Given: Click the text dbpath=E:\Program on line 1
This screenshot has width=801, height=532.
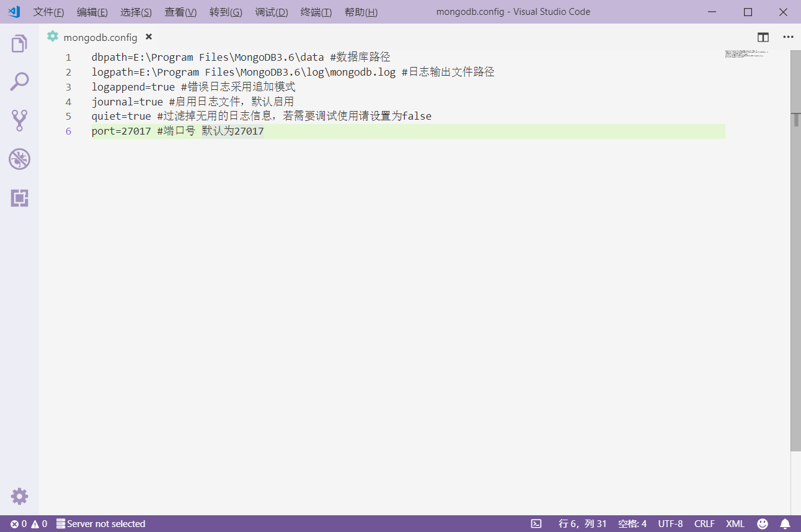Looking at the screenshot, I should click(143, 57).
